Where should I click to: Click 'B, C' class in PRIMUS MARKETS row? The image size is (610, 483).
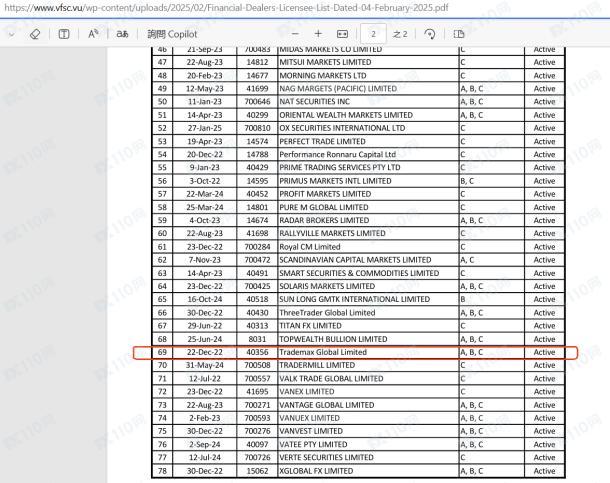pyautogui.click(x=492, y=181)
